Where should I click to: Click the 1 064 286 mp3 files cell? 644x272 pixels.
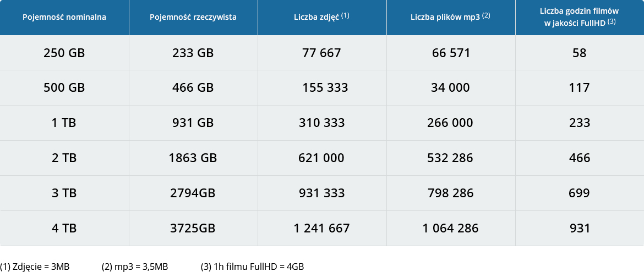point(451,229)
